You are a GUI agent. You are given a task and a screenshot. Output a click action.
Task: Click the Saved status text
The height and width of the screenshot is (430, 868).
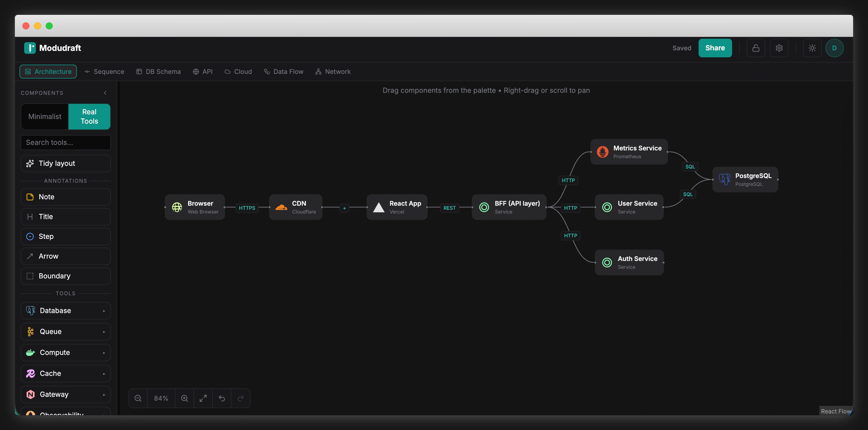click(x=682, y=48)
